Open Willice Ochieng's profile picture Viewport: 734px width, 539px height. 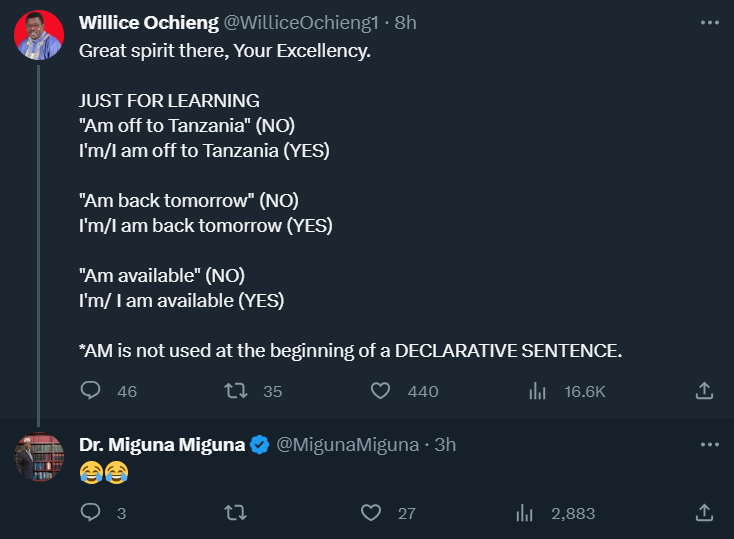click(x=39, y=35)
